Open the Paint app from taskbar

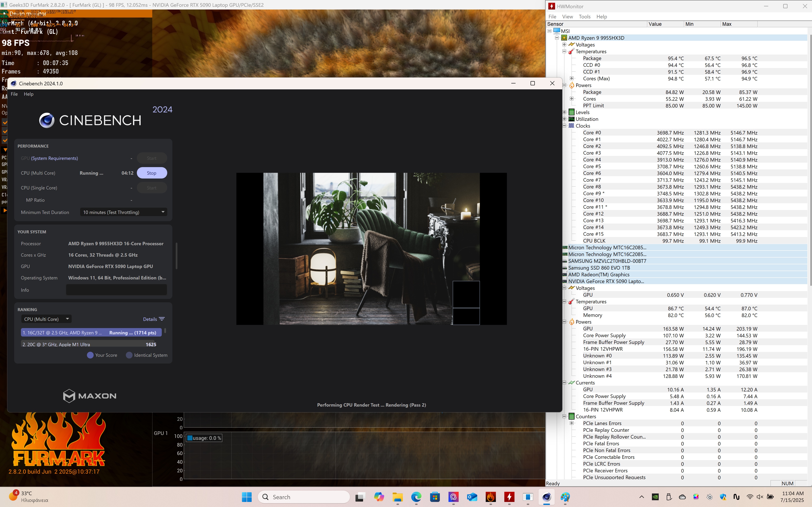565,497
